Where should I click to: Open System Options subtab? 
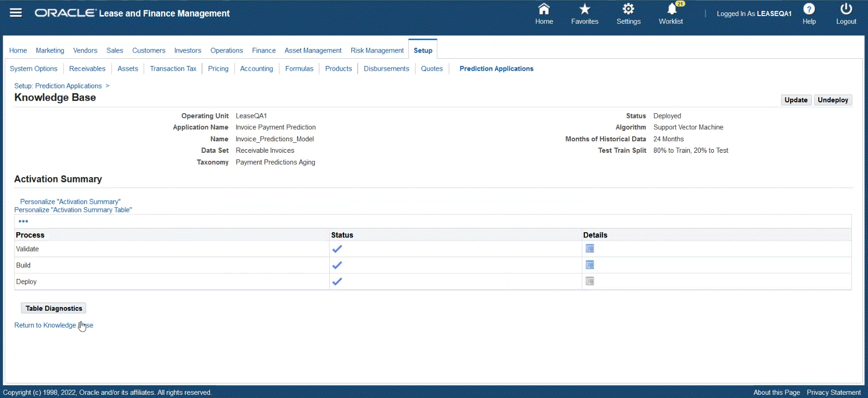[x=34, y=69]
